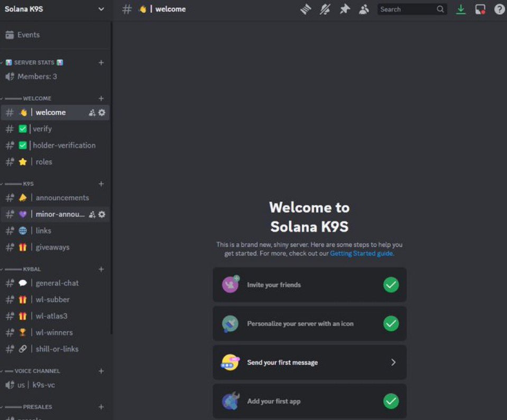The width and height of the screenshot is (507, 420).
Task: Select the welcome channel
Action: coord(55,113)
